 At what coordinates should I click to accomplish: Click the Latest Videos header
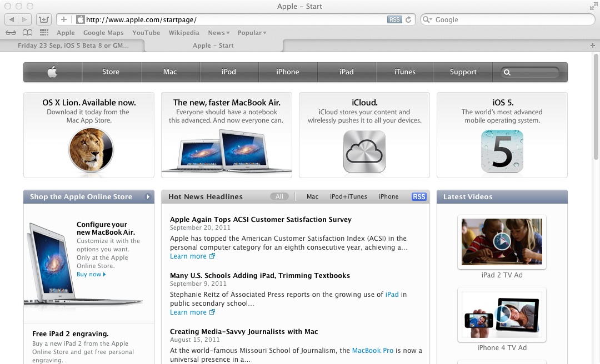click(x=502, y=197)
